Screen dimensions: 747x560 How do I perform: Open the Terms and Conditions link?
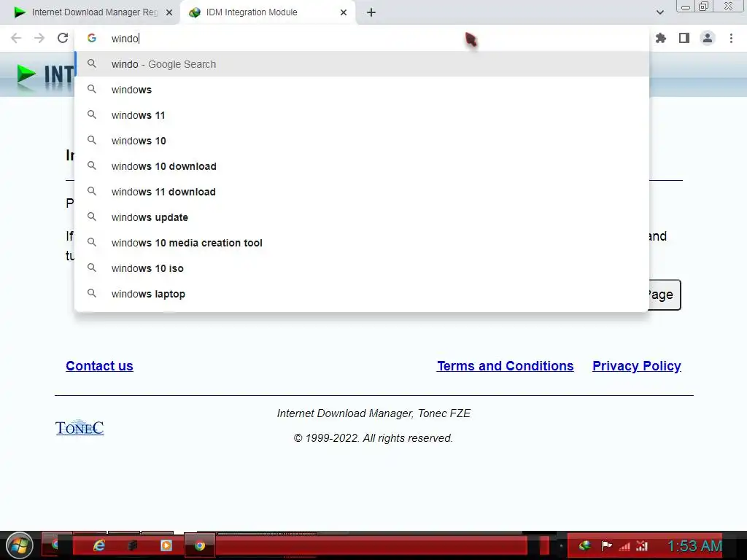(505, 366)
